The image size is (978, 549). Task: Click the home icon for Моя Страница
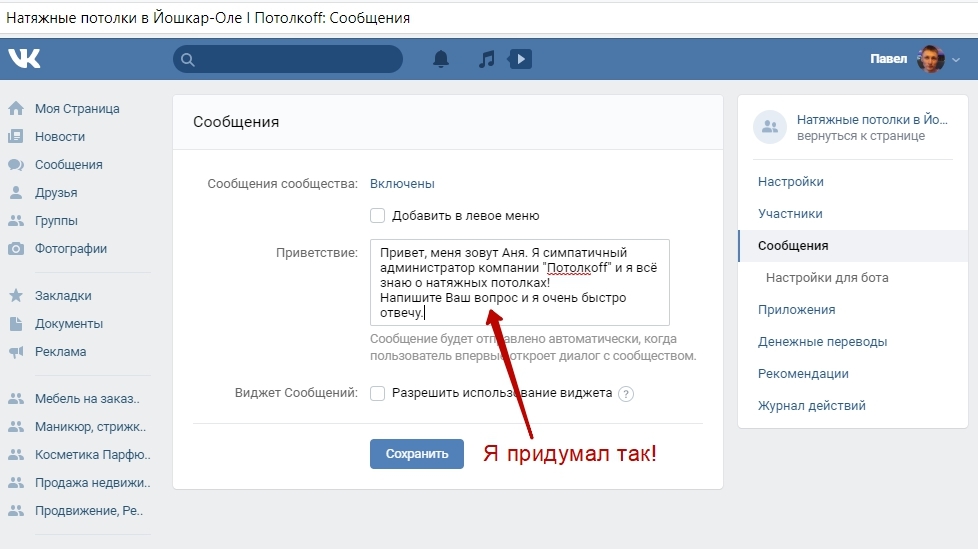[16, 109]
